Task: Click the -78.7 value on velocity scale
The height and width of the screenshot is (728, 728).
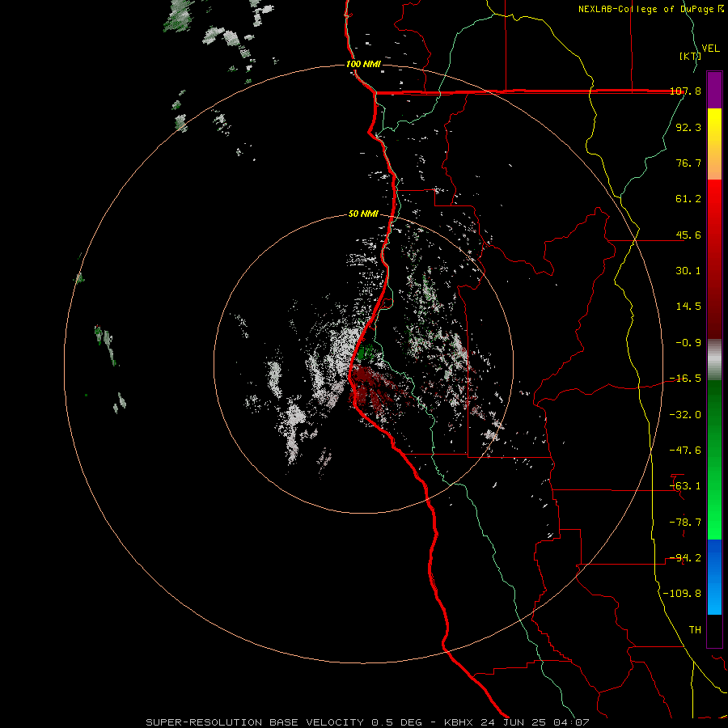Action: point(686,523)
